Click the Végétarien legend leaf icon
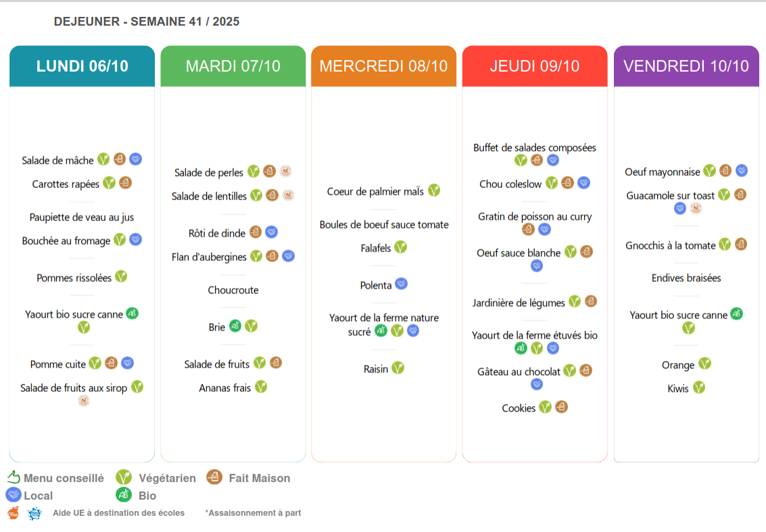The image size is (766, 532). (x=124, y=477)
